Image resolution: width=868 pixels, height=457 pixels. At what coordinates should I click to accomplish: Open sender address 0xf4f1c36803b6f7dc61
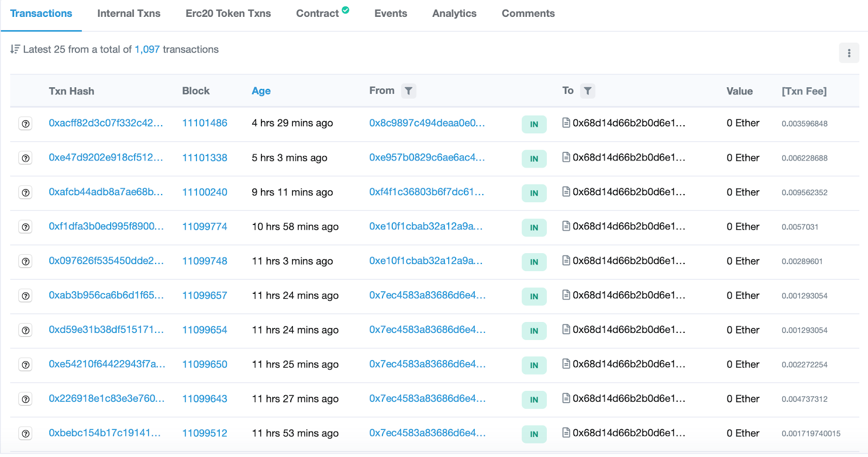tap(426, 192)
